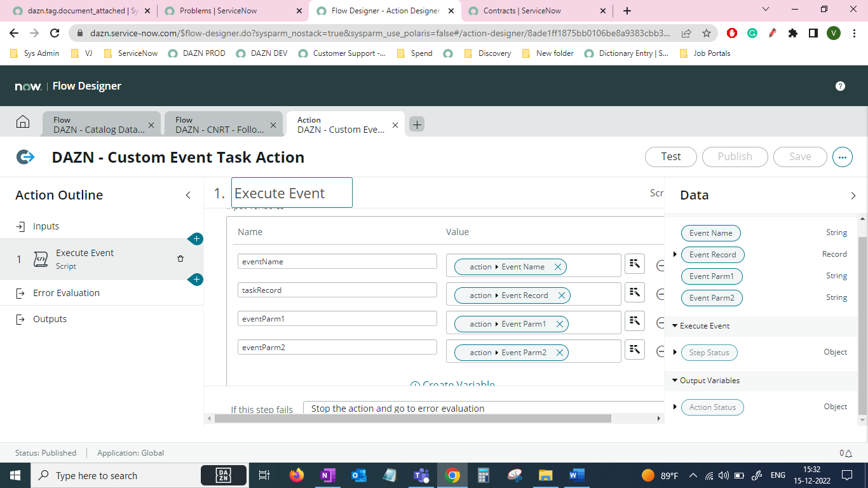Add a step below Execute Event

tap(196, 280)
